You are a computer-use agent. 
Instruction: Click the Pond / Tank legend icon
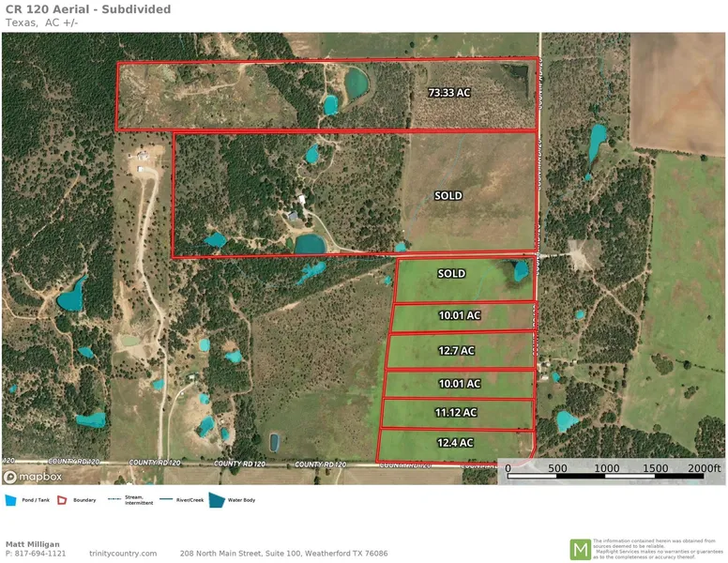point(10,500)
